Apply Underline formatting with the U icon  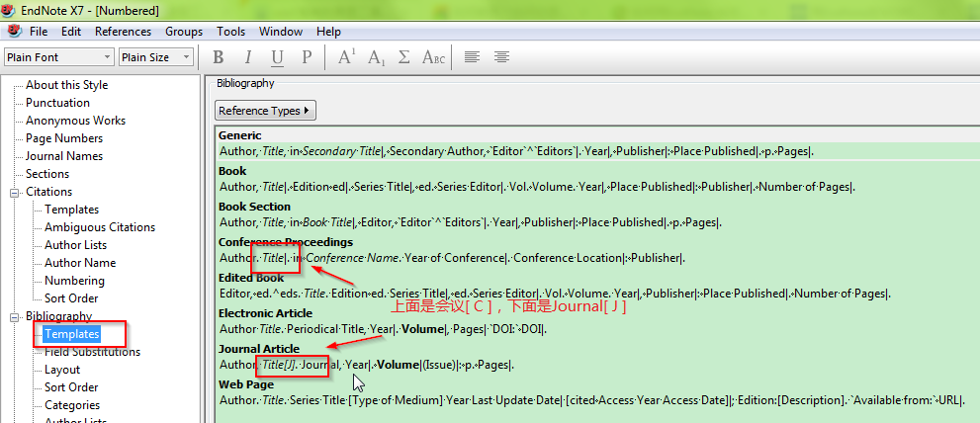278,57
